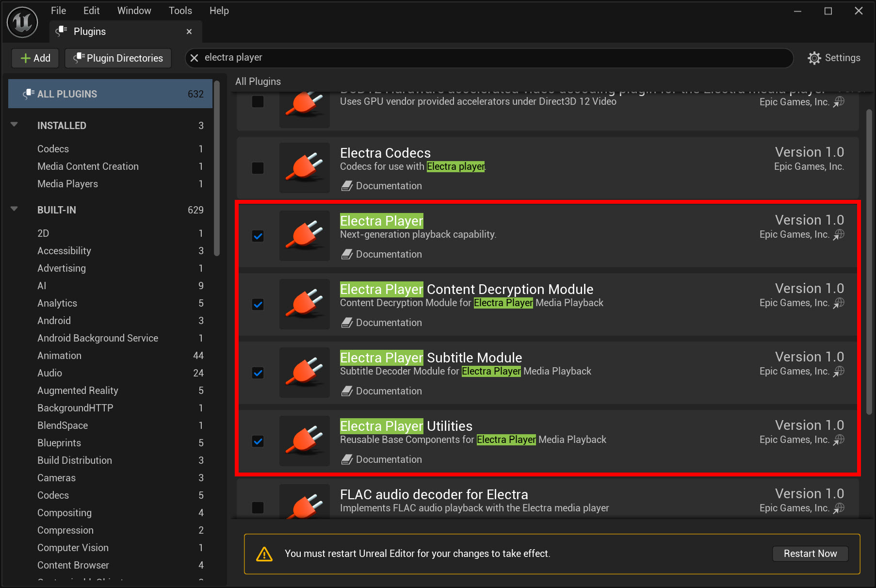The width and height of the screenshot is (876, 588).
Task: Open Documentation link for Electra Player Utilities
Action: click(382, 459)
